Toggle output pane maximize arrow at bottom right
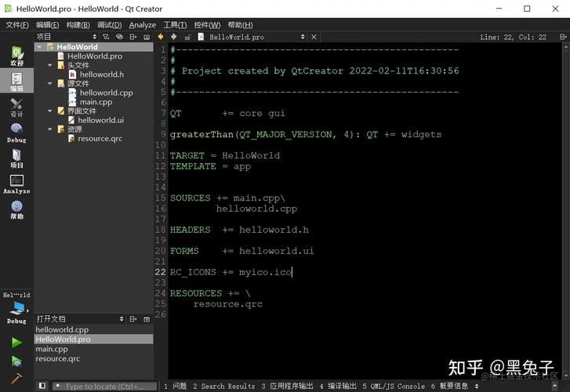Screen dimensions: 570x392 pos(555,386)
